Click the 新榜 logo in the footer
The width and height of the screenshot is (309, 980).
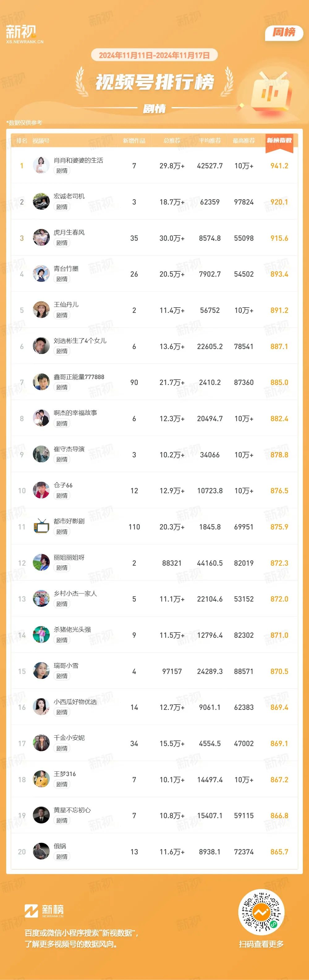(44, 910)
